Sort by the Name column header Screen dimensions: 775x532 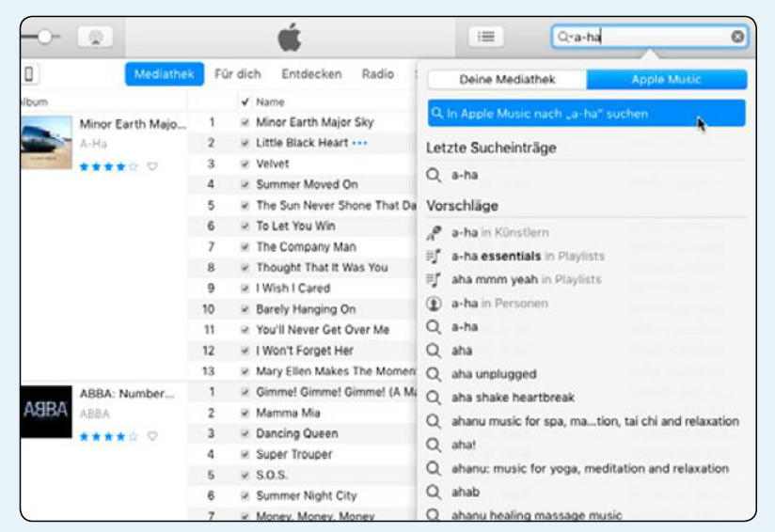click(270, 102)
